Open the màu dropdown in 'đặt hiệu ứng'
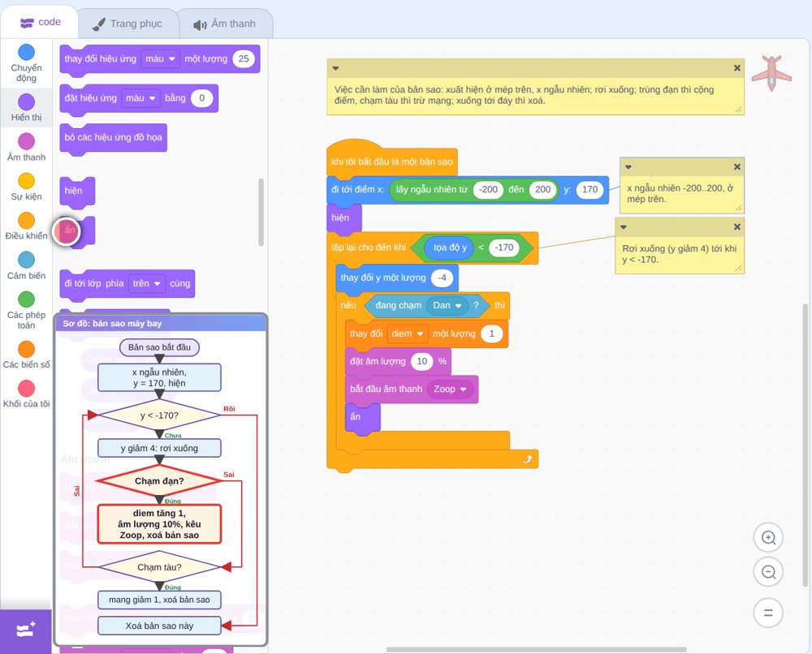812x654 pixels. (140, 98)
